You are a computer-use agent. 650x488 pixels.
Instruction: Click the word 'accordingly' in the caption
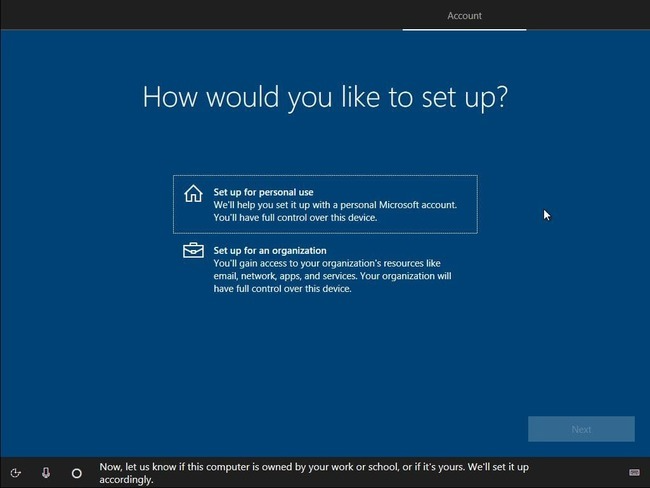coord(126,480)
